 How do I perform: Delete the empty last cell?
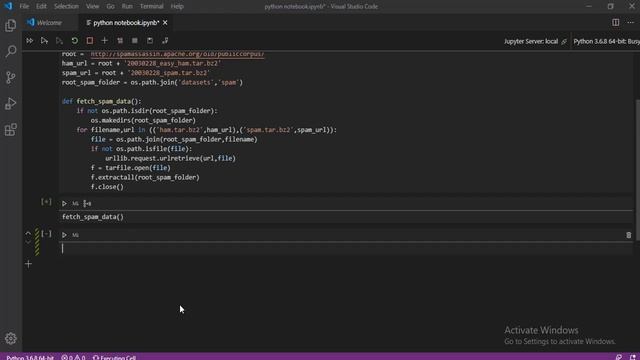(629, 235)
